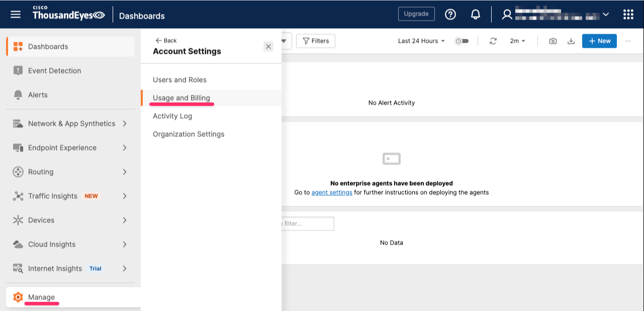644x311 pixels.
Task: Expand Network & App Synthetics submenu
Action: click(125, 124)
